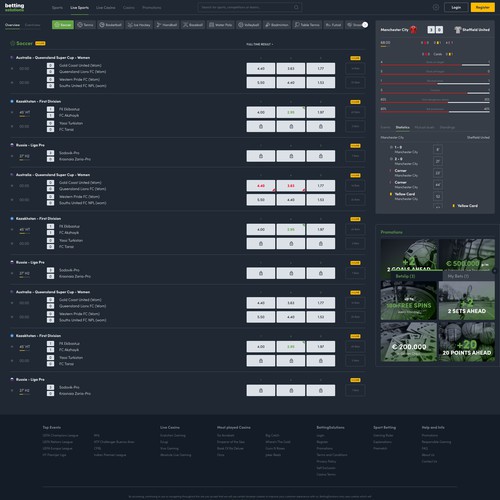Click the Promotions panel heading
This screenshot has width=500, height=500.
(392, 232)
